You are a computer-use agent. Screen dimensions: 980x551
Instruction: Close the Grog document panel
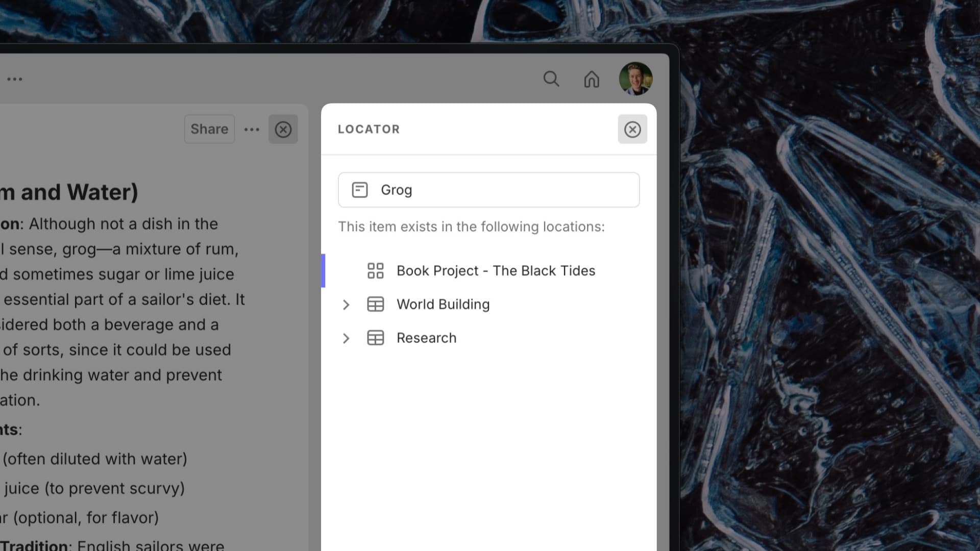pos(283,129)
